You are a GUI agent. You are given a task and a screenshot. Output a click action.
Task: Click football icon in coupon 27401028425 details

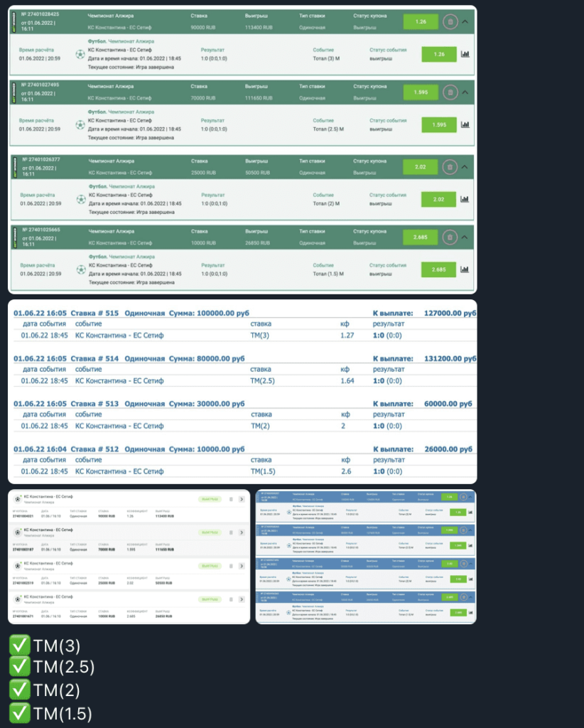click(x=80, y=54)
